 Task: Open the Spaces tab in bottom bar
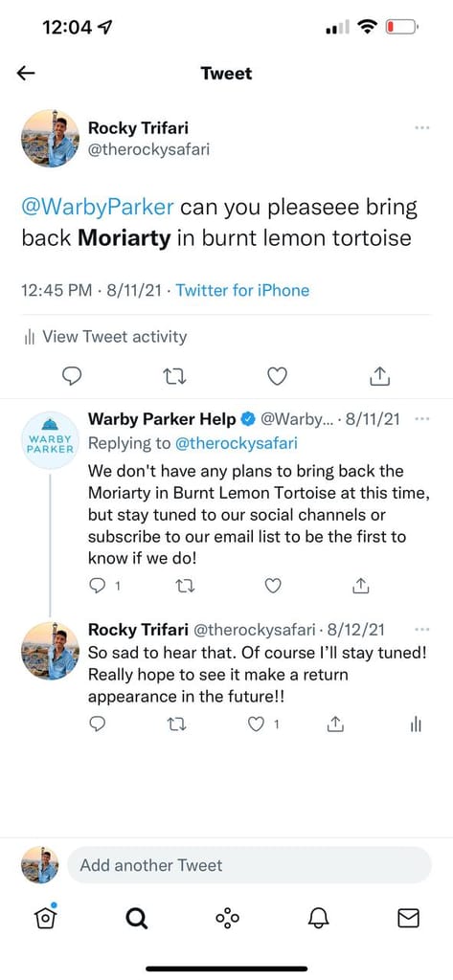pos(227,918)
